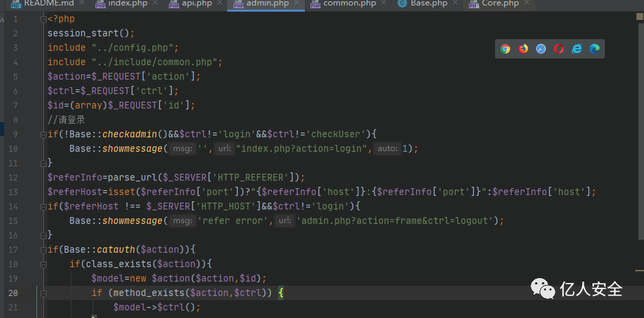Collapse the fold marker on line 1

point(43,19)
